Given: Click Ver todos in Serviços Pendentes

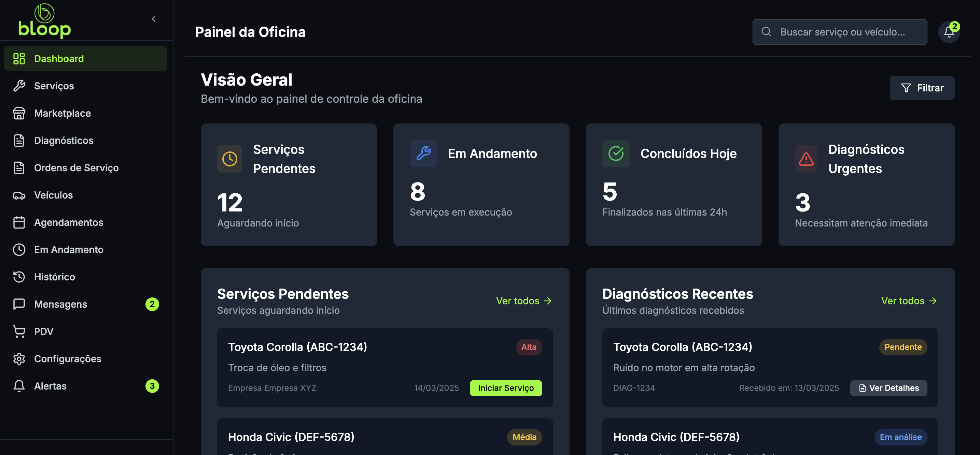Looking at the screenshot, I should 523,301.
